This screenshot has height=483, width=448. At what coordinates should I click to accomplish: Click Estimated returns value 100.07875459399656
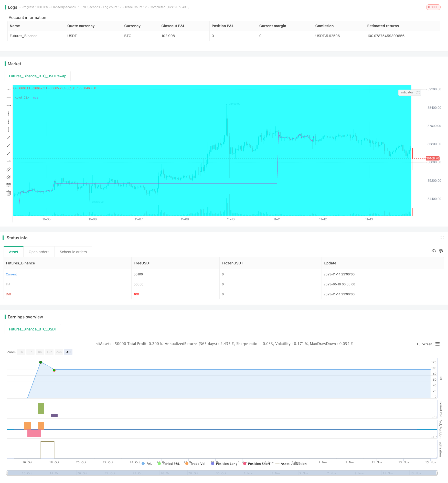pos(386,36)
